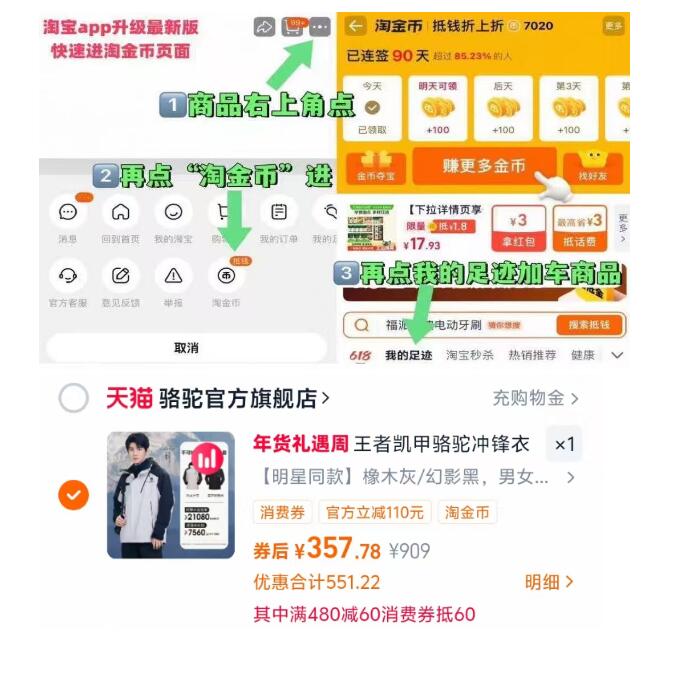
Task: Open the 官方客服 customer service icon
Action: (x=68, y=275)
